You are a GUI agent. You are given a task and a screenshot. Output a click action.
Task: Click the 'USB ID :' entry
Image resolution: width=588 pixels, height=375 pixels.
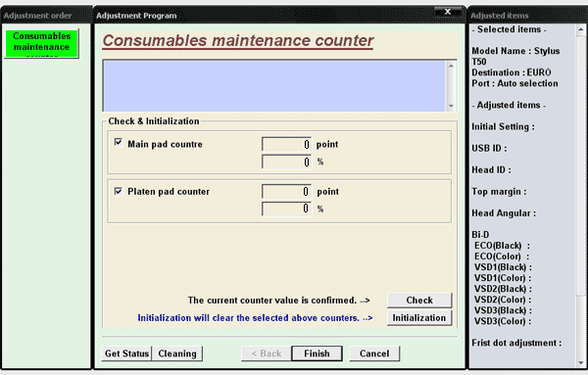pos(489,149)
